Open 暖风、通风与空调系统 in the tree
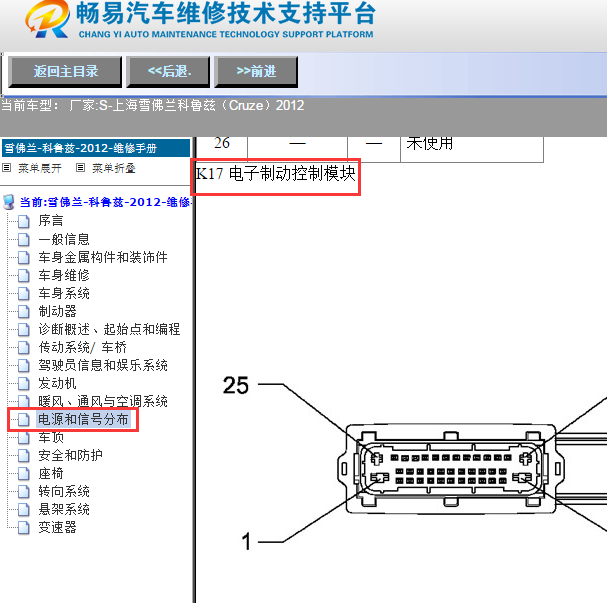This screenshot has height=603, width=607. [103, 401]
